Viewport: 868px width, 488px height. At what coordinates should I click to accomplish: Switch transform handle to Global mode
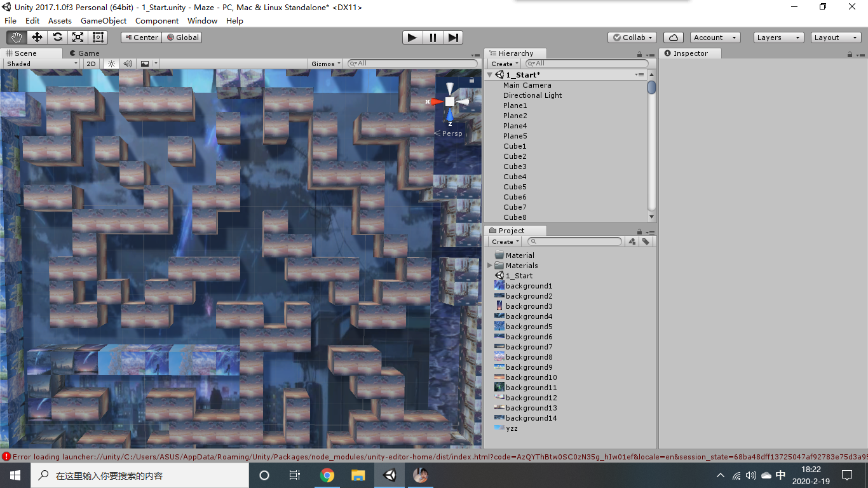[182, 37]
